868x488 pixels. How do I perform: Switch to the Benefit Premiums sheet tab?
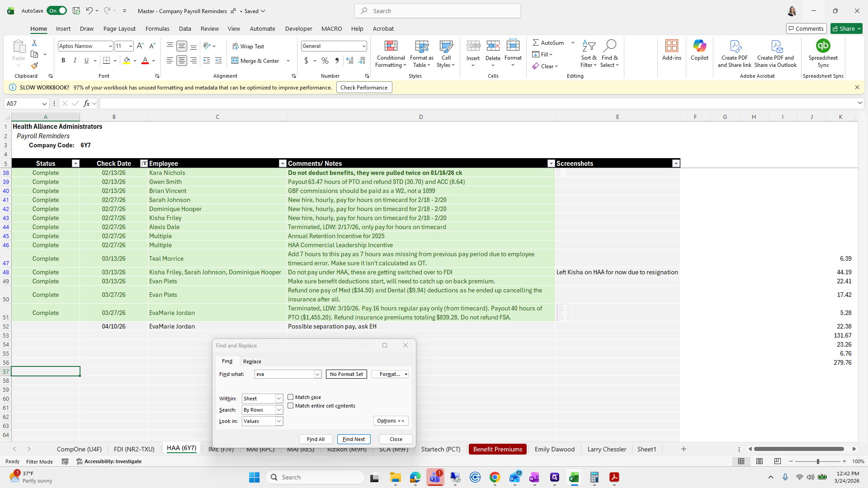click(x=497, y=449)
